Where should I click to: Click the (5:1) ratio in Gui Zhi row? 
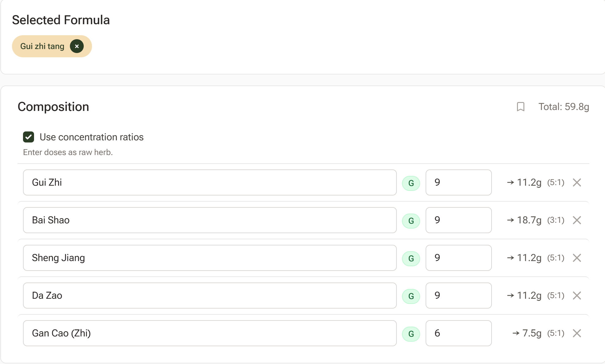[x=556, y=182]
